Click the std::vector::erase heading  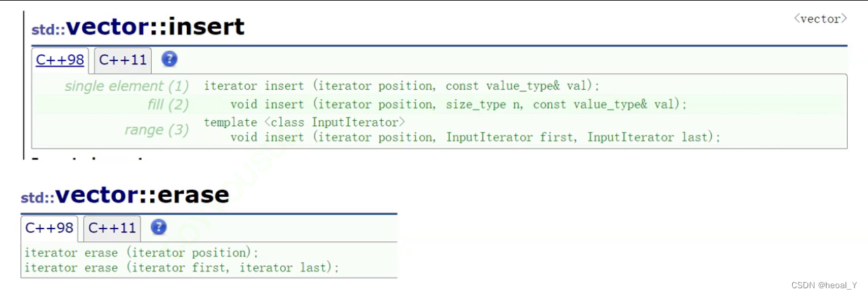(125, 194)
